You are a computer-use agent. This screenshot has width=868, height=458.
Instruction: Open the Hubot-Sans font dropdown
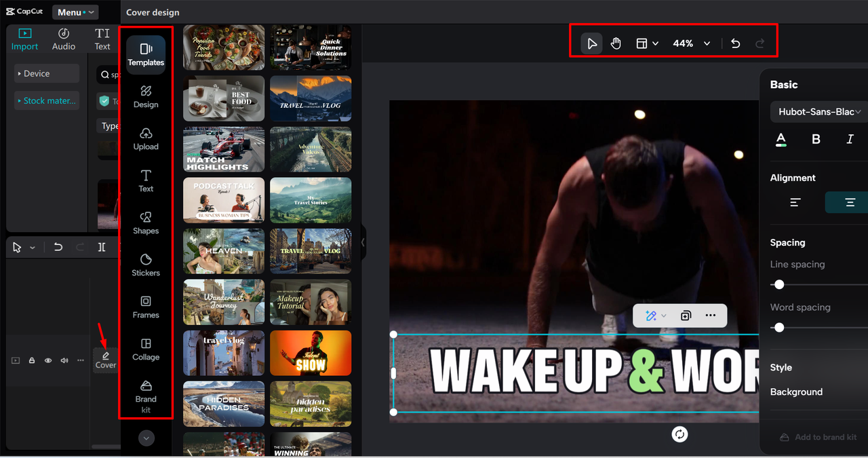tap(819, 112)
